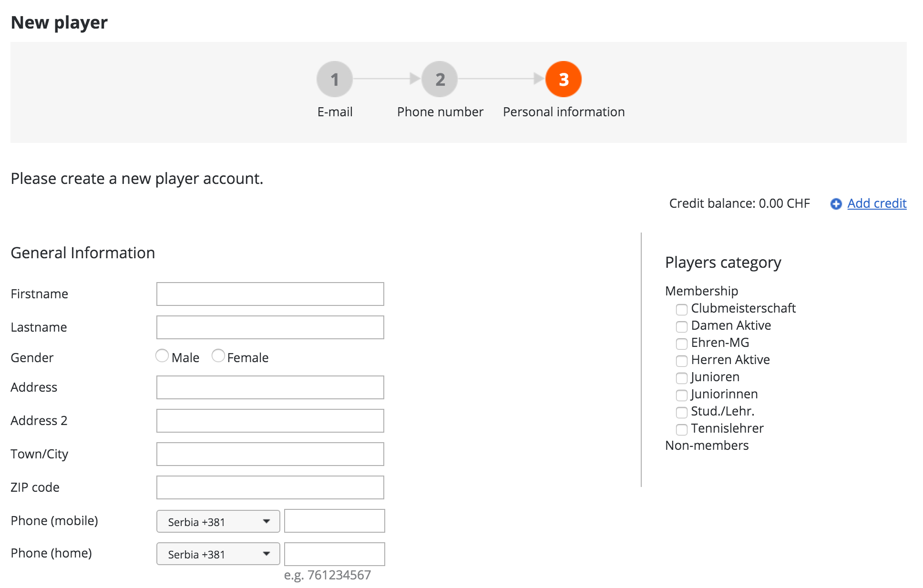This screenshot has width=923, height=588.
Task: Click the plus icon beside Add credit
Action: [x=836, y=204]
